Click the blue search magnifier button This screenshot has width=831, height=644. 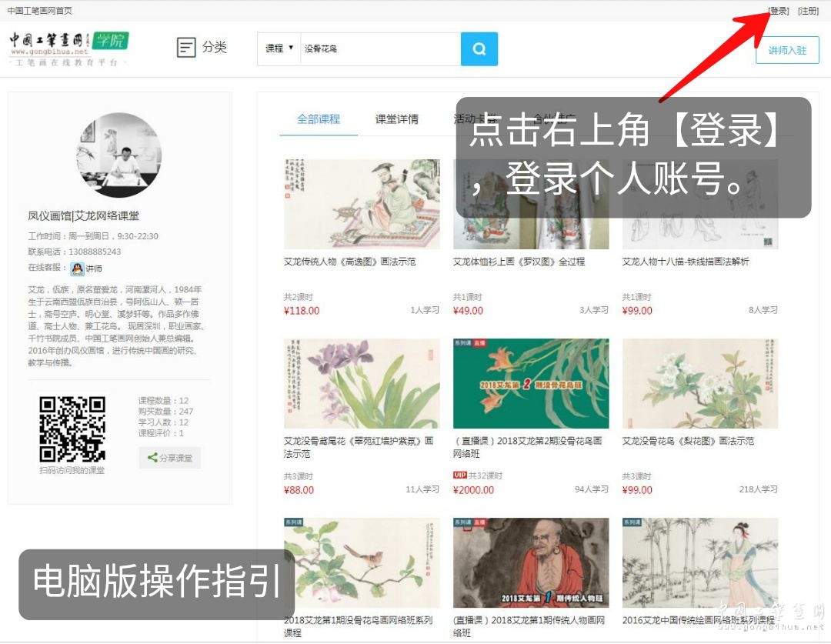click(x=479, y=48)
